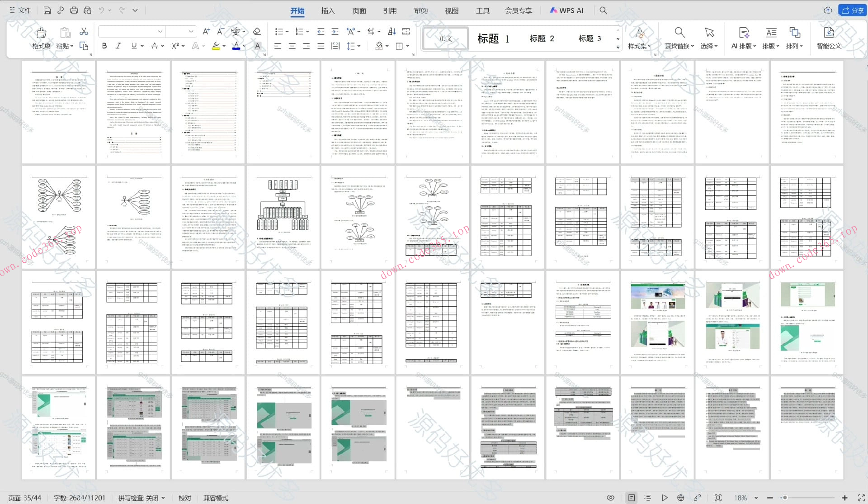Screen dimensions: 868x504
Task: Click the print preview icon
Action: tap(88, 10)
